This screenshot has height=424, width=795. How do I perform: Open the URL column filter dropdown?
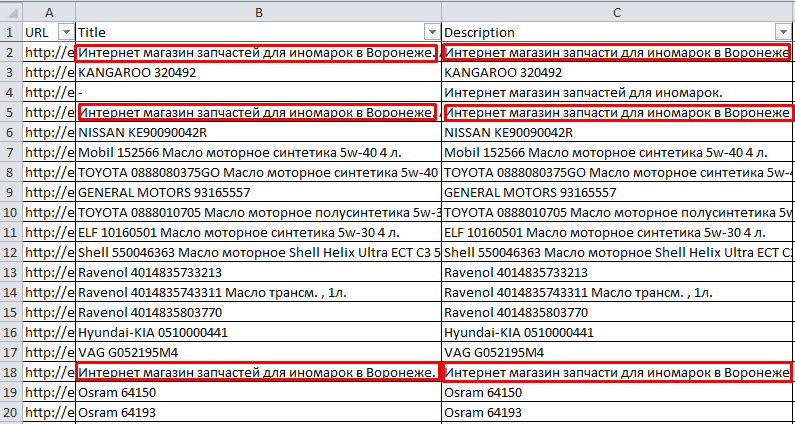[x=66, y=32]
